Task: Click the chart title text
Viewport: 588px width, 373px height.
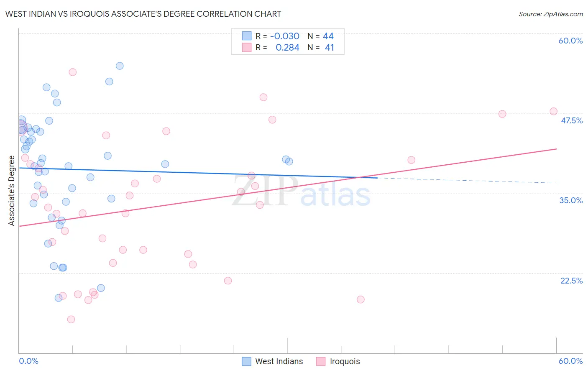Action: point(143,14)
